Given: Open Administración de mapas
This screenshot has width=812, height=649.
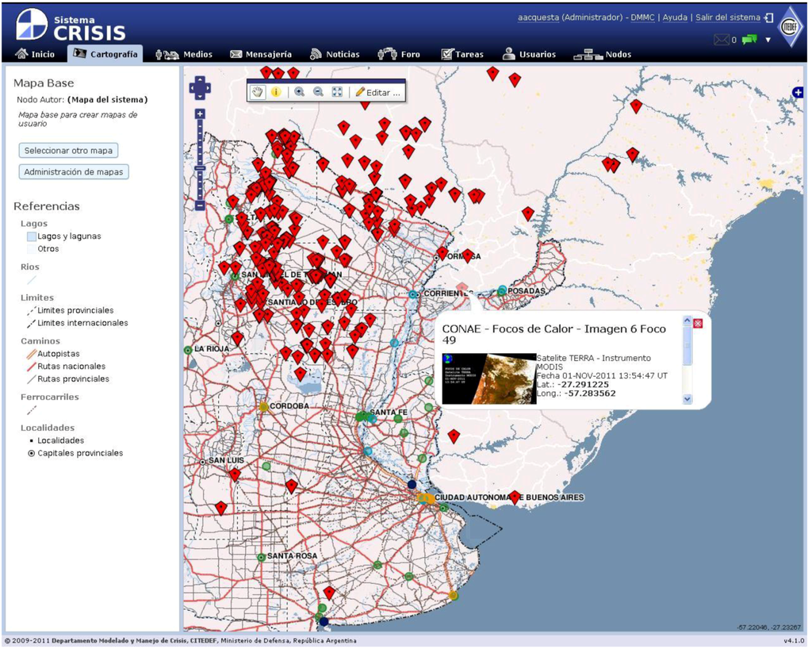Looking at the screenshot, I should 74,172.
